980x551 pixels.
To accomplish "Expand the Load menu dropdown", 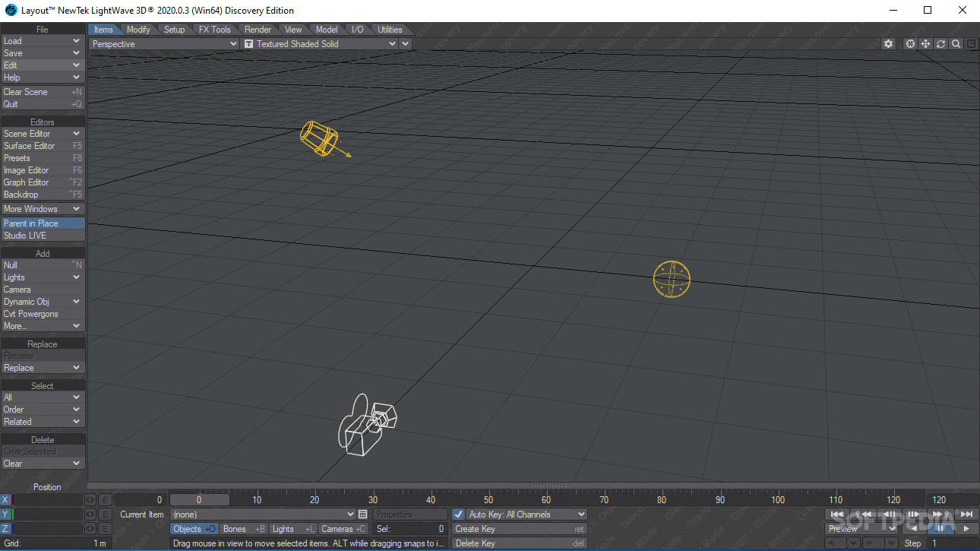I will coord(43,41).
